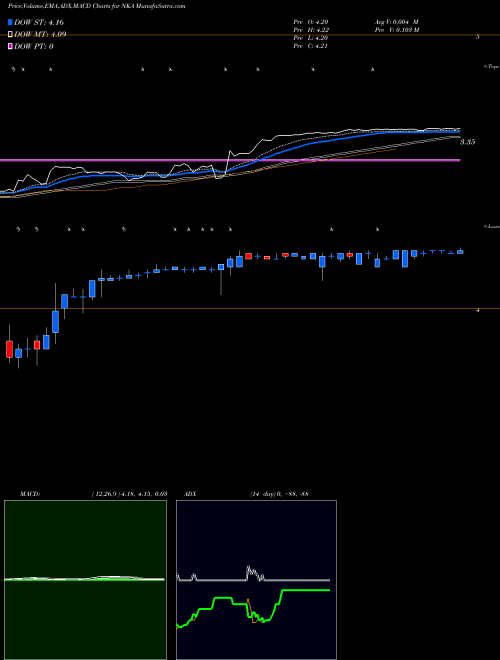Click the white DOW MT legend swatch
Image resolution: width=500 pixels, height=660 pixels.
pos(11,34)
